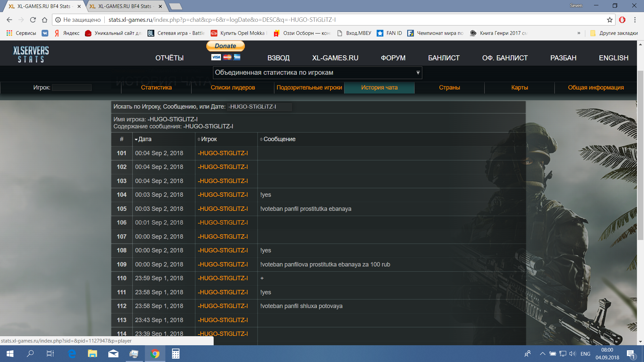Screen dimensions: 644x362
Task: Open Chrome three-dot menu
Action: (x=635, y=20)
